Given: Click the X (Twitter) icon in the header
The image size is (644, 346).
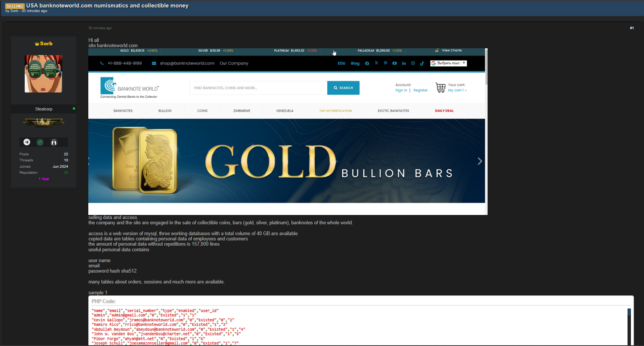Looking at the screenshot, I should [376, 63].
